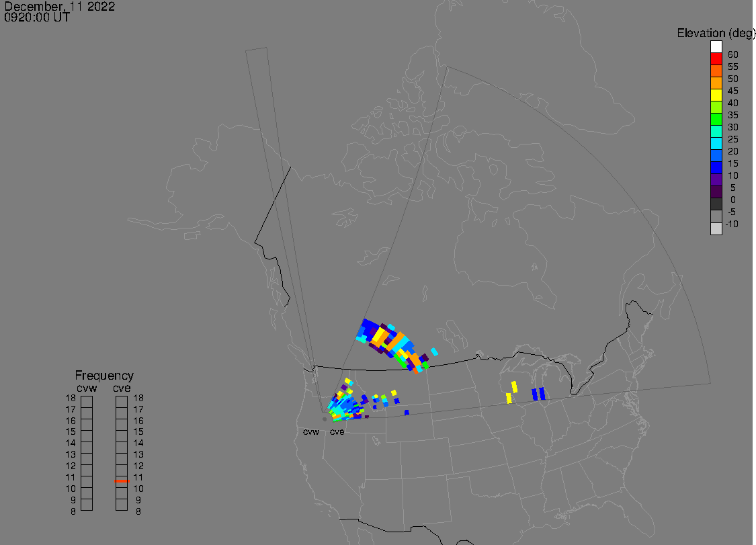Click the bottom box in cve frequency column
Screen dimensions: 756x545
[x=122, y=505]
